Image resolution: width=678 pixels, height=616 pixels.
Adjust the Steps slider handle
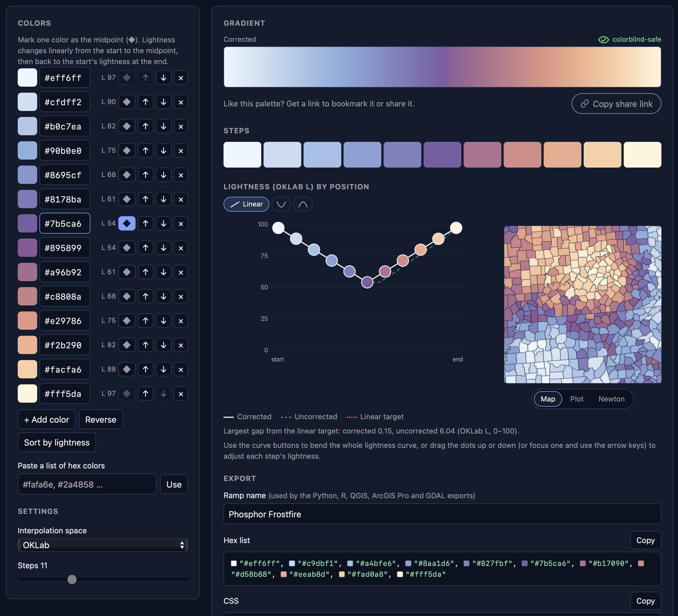[72, 579]
